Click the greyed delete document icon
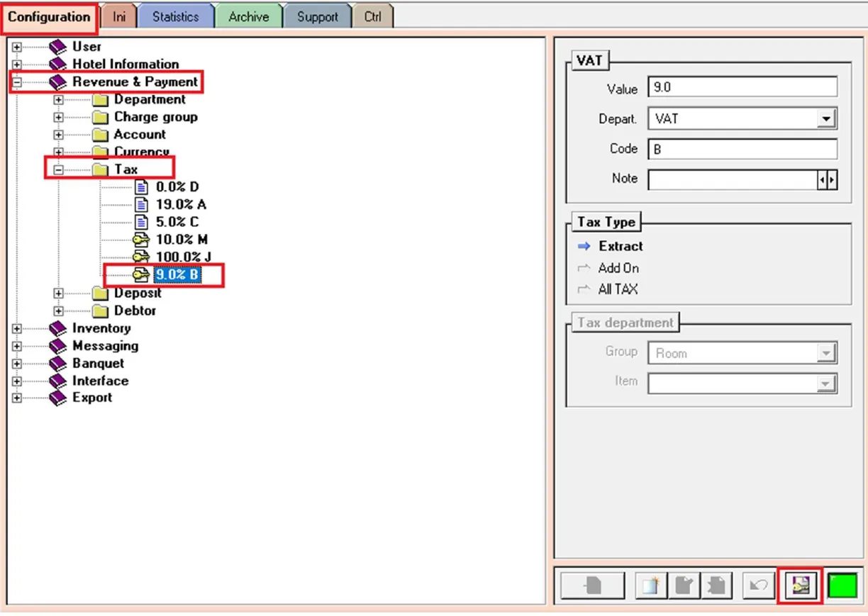The height and width of the screenshot is (616, 868). click(716, 586)
